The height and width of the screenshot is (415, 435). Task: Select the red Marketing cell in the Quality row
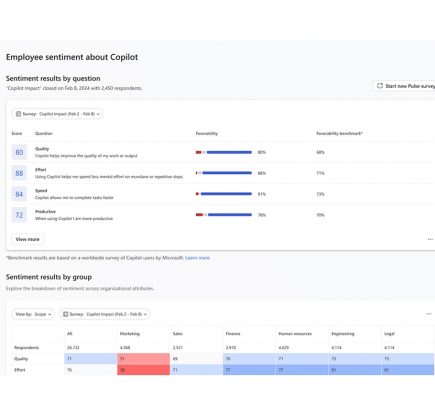pos(143,359)
